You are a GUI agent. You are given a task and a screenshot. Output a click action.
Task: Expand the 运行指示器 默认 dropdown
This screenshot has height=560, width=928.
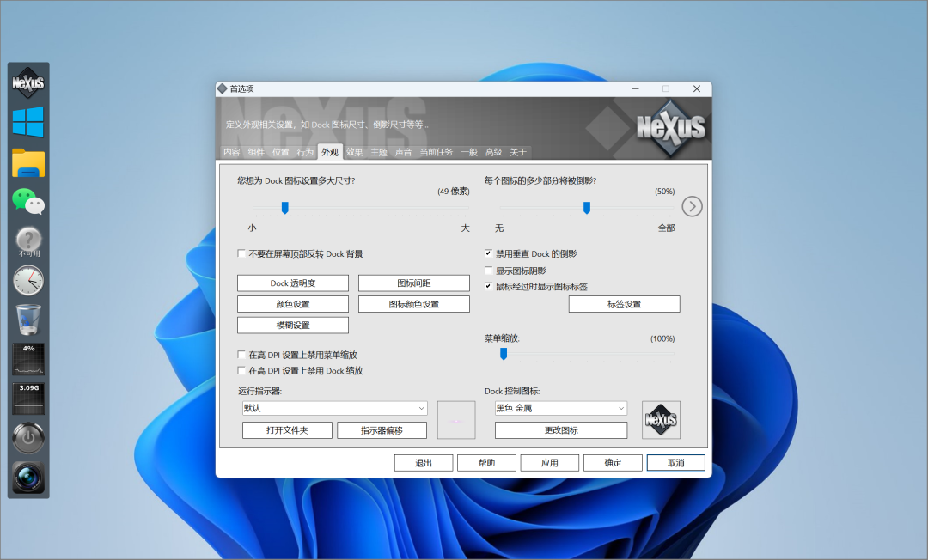click(x=334, y=409)
